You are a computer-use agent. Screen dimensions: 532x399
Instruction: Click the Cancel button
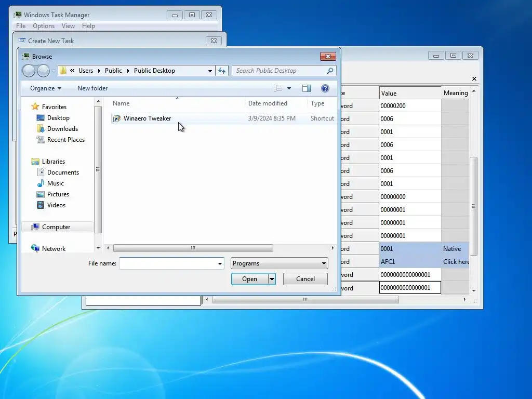pyautogui.click(x=305, y=279)
